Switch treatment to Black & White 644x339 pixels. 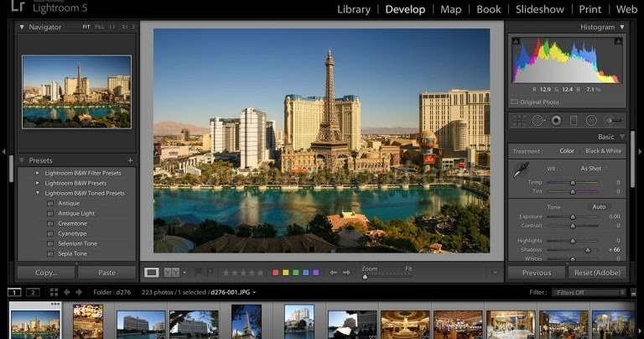point(603,151)
